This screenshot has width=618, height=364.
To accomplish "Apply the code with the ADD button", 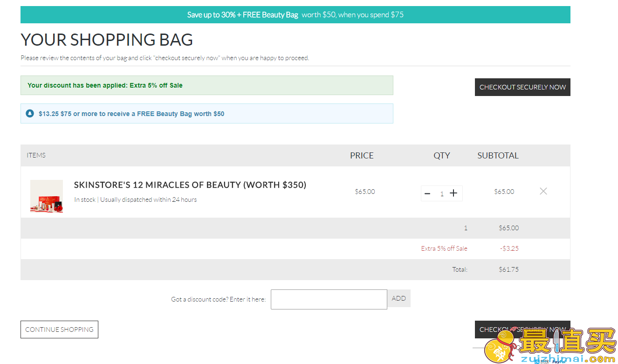I will tap(399, 298).
